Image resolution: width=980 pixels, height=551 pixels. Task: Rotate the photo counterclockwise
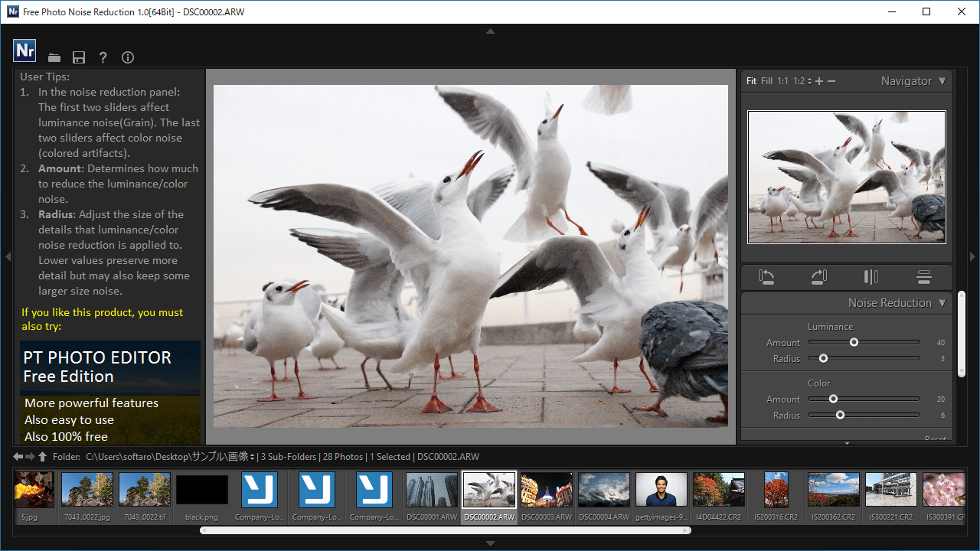pyautogui.click(x=767, y=277)
